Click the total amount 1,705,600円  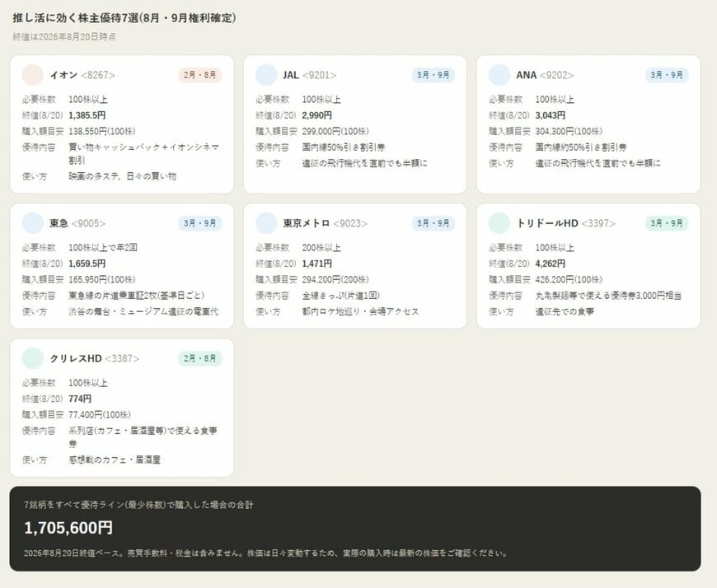68,528
